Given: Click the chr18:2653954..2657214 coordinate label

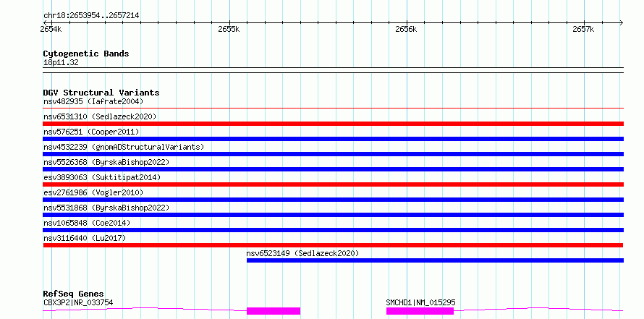Looking at the screenshot, I should (91, 16).
